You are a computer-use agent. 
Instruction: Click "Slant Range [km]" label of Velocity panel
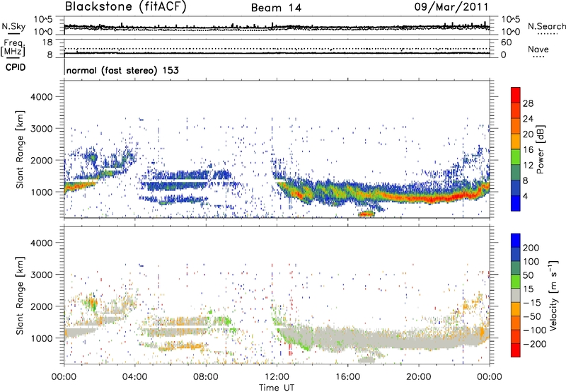pyautogui.click(x=20, y=296)
